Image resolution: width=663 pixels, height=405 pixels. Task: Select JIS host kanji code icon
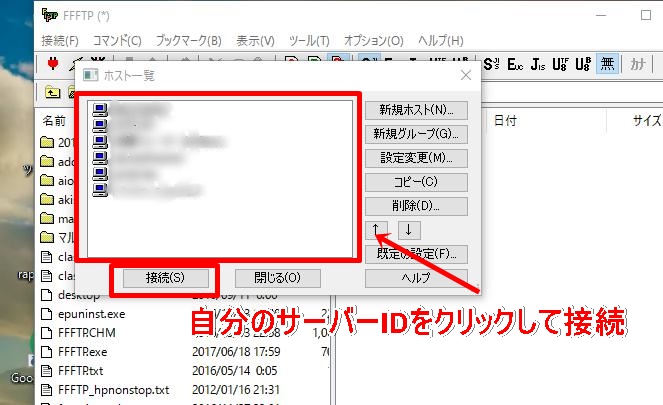coord(538,64)
